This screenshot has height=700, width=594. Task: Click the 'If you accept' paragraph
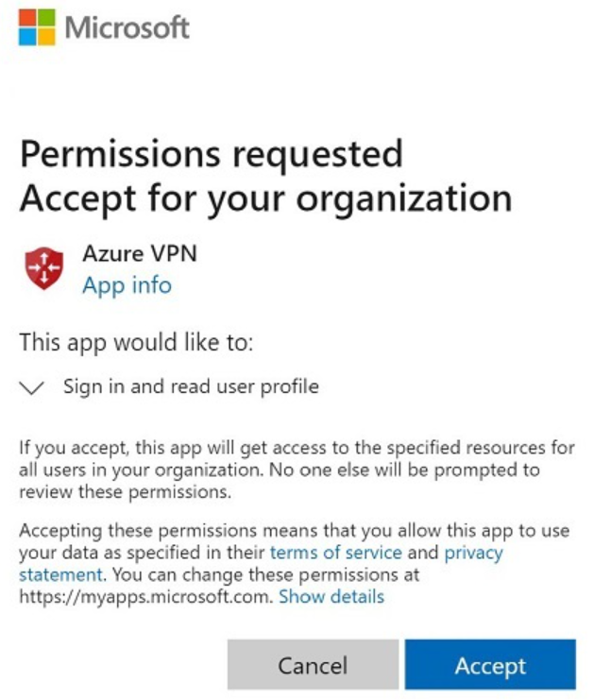click(295, 447)
